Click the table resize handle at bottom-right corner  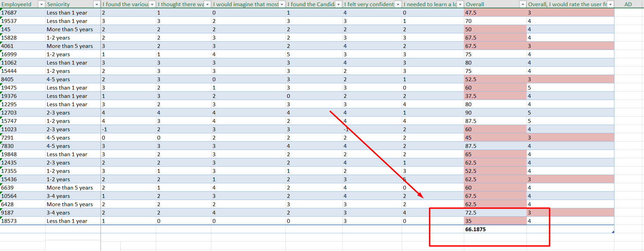coord(613,232)
